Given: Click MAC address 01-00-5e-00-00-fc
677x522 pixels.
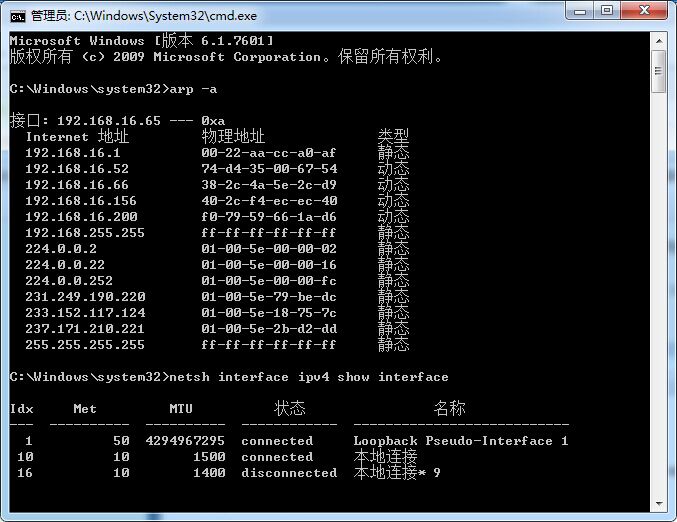Looking at the screenshot, I should tap(269, 281).
